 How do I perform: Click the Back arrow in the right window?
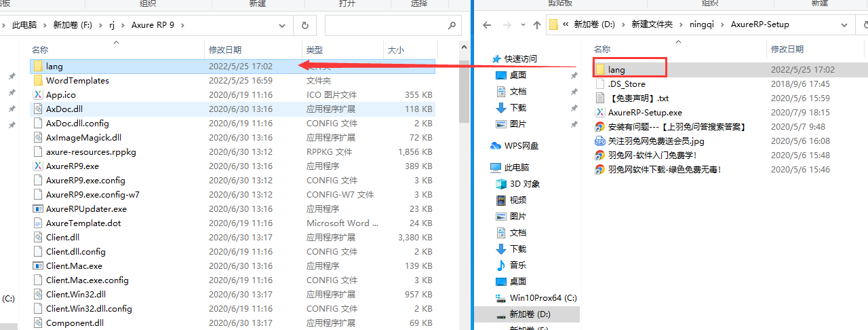coord(486,24)
